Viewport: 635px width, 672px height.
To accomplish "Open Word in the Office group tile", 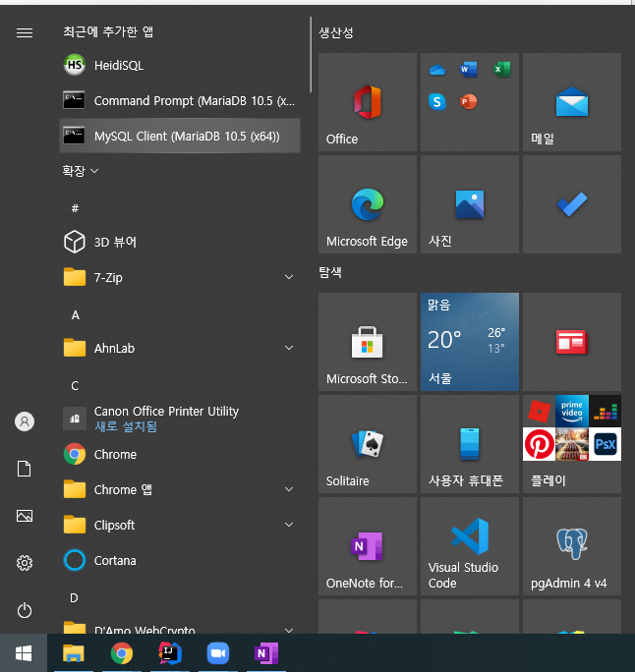I will point(468,70).
